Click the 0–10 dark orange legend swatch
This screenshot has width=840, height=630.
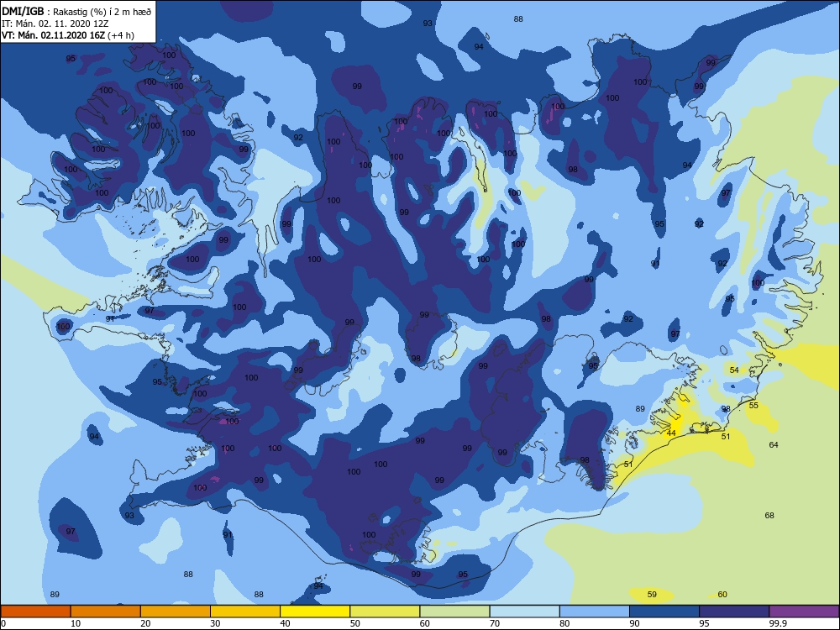pos(35,612)
